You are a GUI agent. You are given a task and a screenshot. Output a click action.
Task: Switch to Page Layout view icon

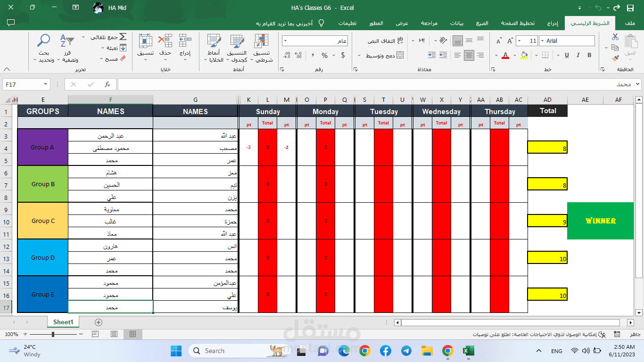[x=114, y=334]
